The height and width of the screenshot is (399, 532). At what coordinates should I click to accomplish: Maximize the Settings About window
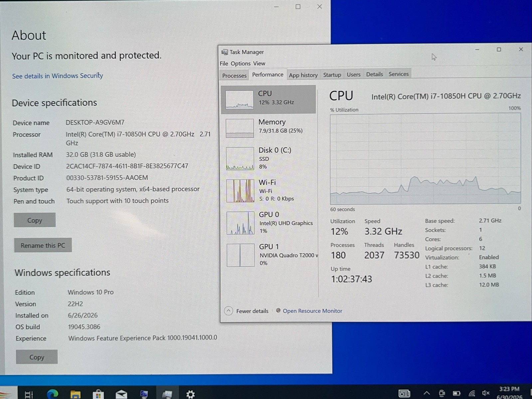click(x=298, y=7)
